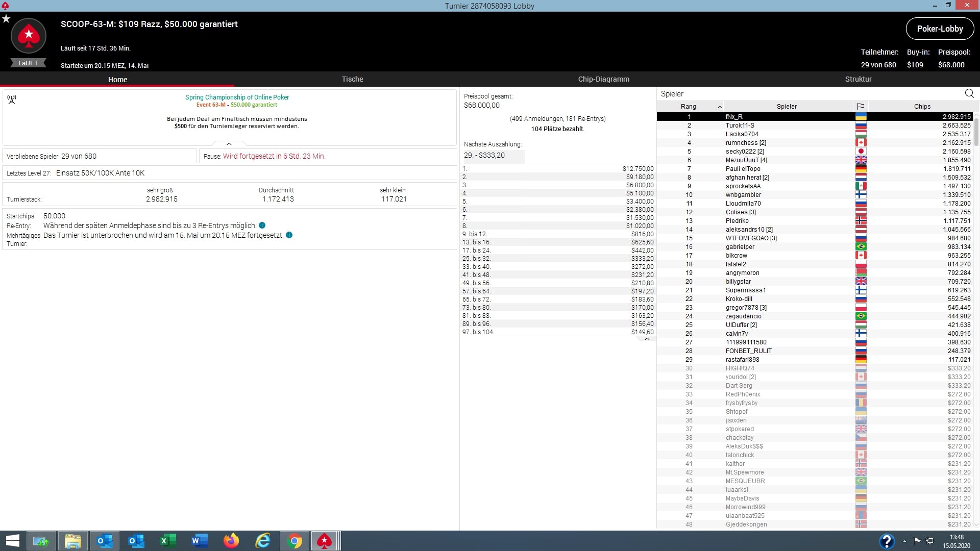Click the broadcast antenna icon
980x551 pixels.
pos(12,99)
